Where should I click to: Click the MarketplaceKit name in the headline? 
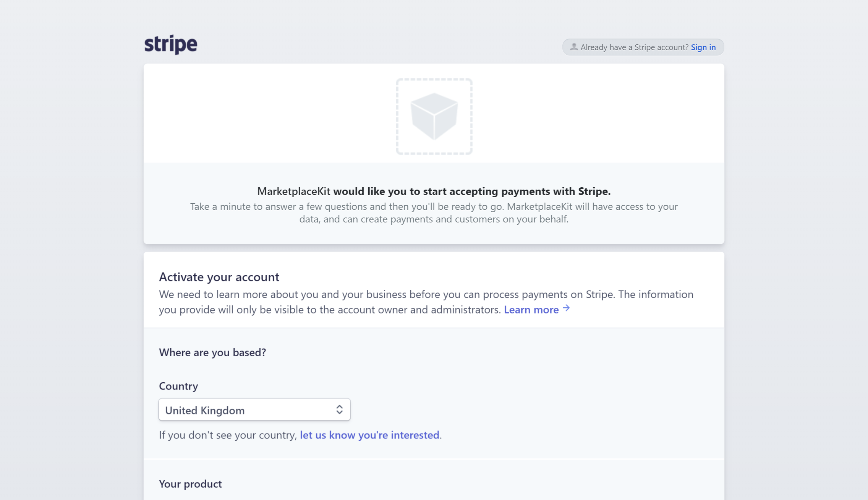(293, 191)
